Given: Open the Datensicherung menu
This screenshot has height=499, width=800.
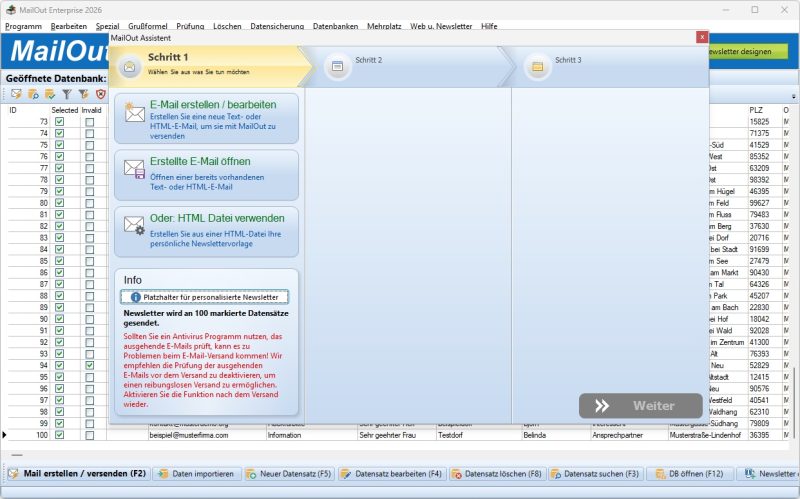Looking at the screenshot, I should click(x=277, y=26).
